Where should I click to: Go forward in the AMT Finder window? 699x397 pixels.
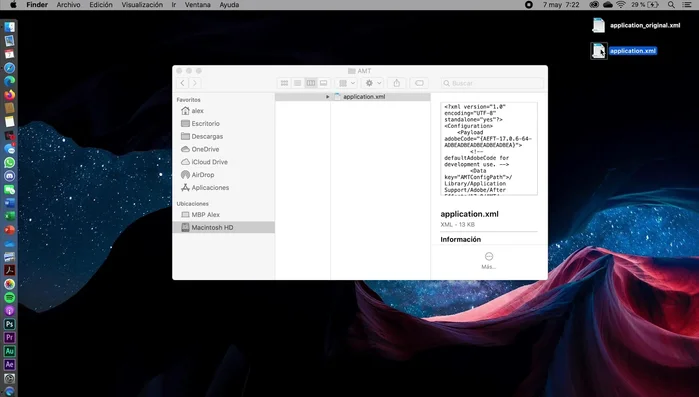[x=194, y=83]
